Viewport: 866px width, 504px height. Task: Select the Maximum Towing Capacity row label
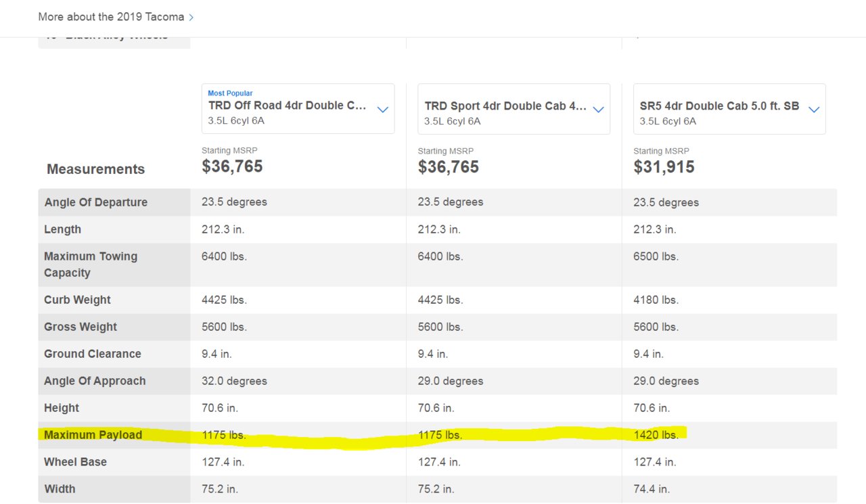91,265
